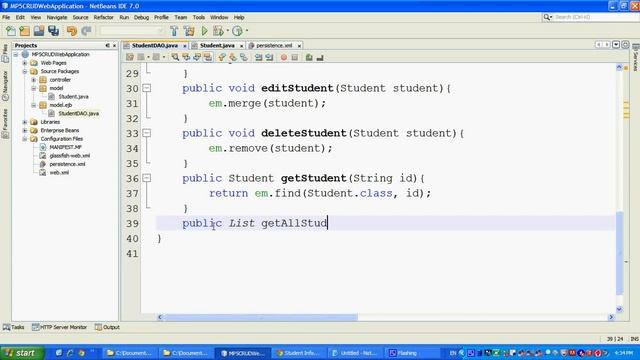Expand the Libraries node

click(x=25, y=122)
